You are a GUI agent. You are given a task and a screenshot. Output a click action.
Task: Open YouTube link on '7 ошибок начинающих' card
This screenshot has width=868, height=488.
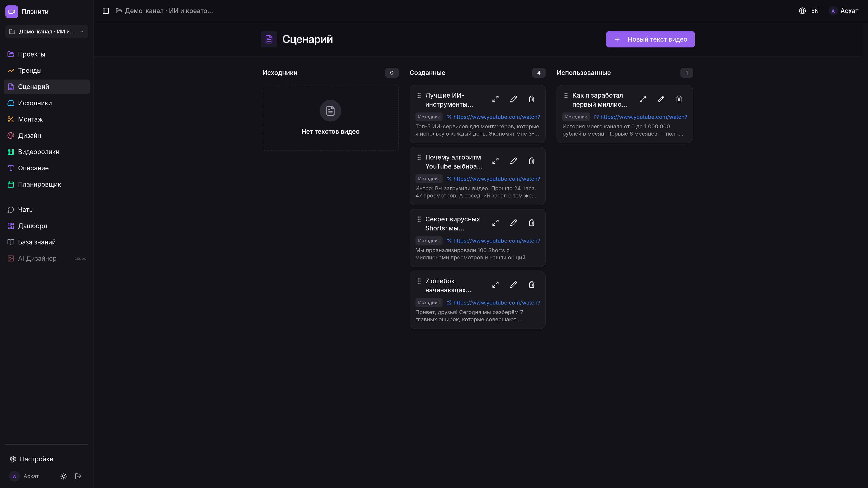pyautogui.click(x=493, y=303)
